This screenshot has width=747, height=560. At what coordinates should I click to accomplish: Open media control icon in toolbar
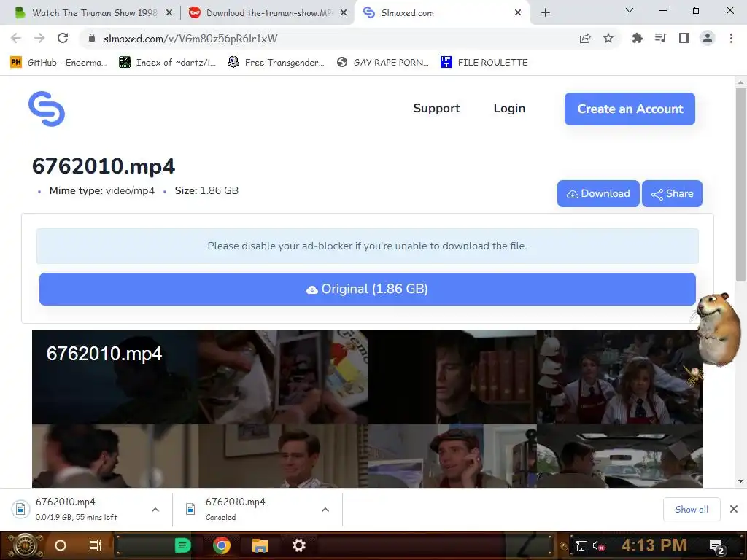[x=660, y=38]
